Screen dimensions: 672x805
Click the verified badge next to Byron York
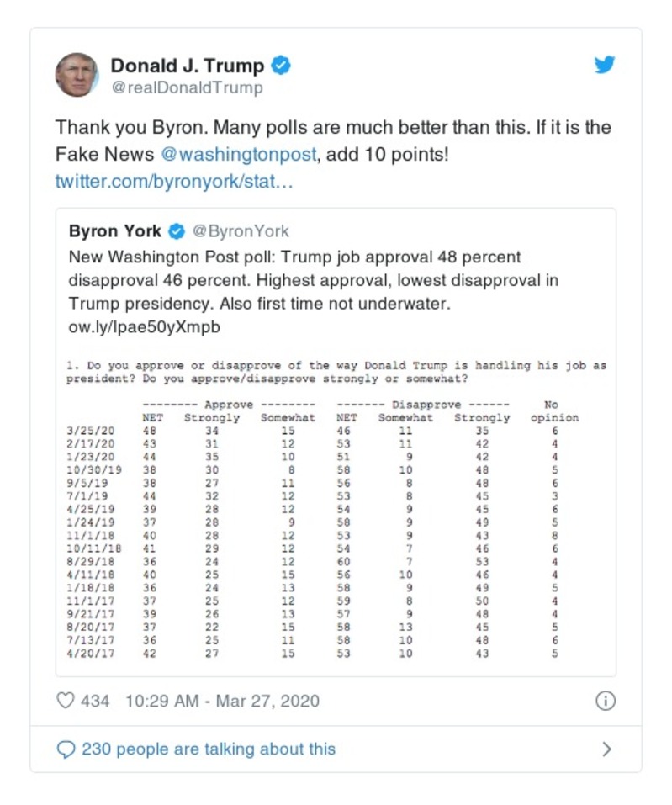(177, 230)
